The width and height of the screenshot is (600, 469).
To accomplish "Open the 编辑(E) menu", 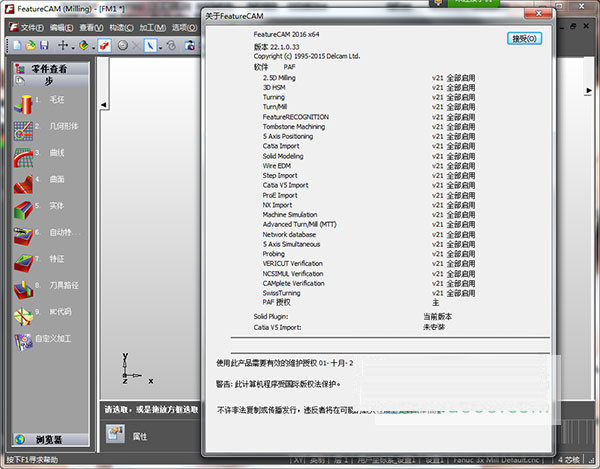I will [62, 28].
